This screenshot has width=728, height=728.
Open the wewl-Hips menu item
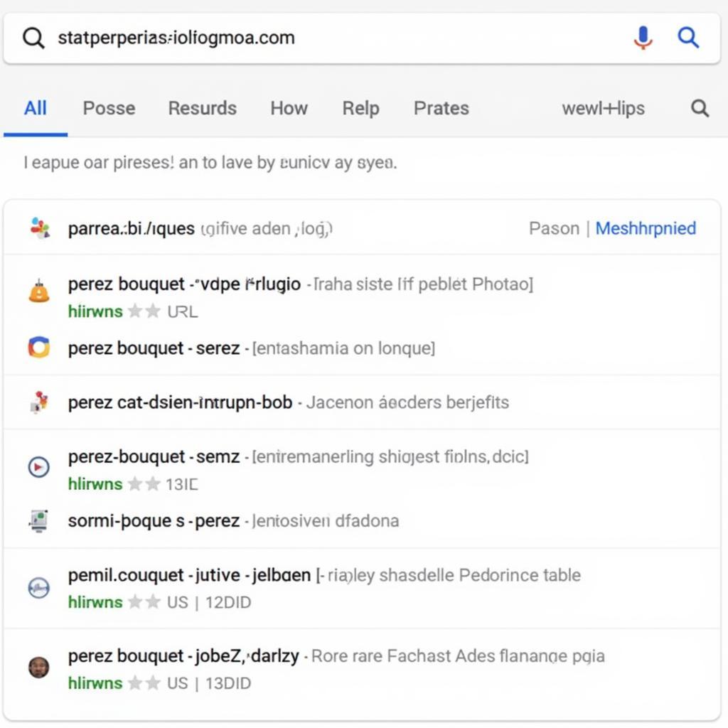[x=603, y=108]
